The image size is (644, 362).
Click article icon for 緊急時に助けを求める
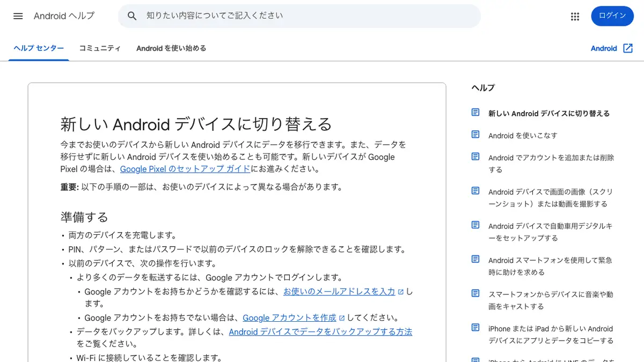coord(475,259)
